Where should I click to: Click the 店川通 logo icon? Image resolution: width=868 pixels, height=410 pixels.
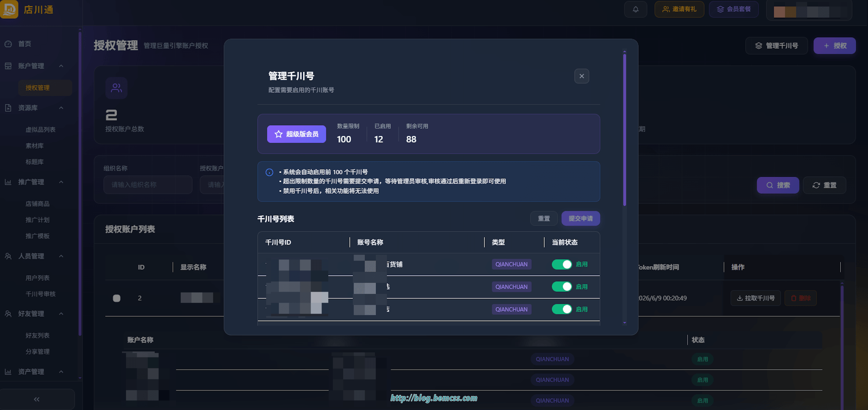[9, 9]
